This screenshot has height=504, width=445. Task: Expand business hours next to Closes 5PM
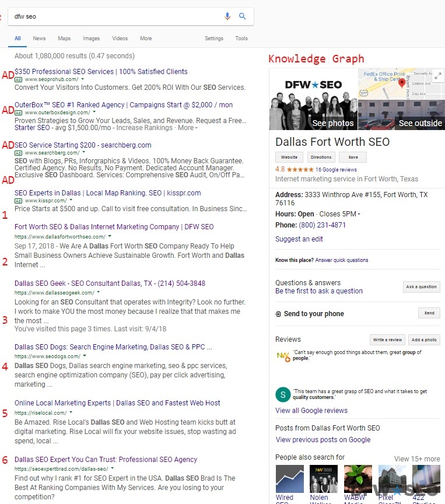(x=359, y=214)
